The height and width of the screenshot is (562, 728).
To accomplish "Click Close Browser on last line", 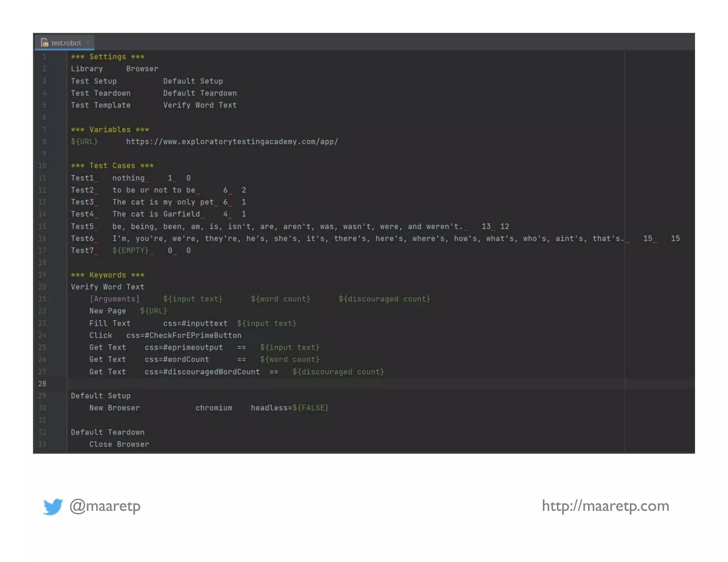I will pyautogui.click(x=119, y=444).
